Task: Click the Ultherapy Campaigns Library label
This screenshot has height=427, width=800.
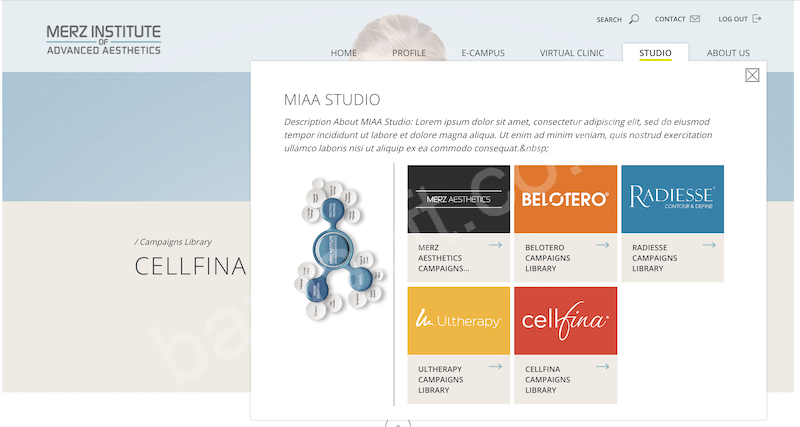Action: coord(440,379)
